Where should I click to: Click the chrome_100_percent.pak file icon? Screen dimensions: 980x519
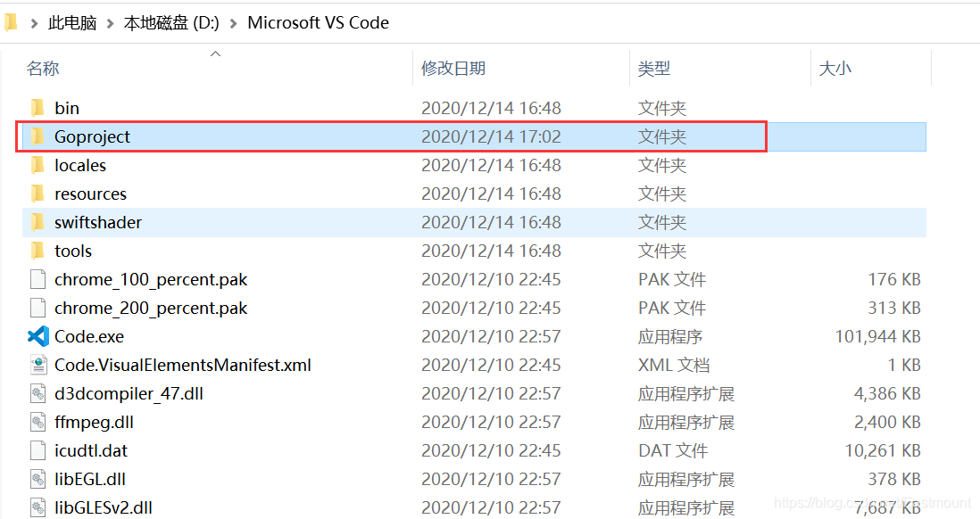pos(37,279)
